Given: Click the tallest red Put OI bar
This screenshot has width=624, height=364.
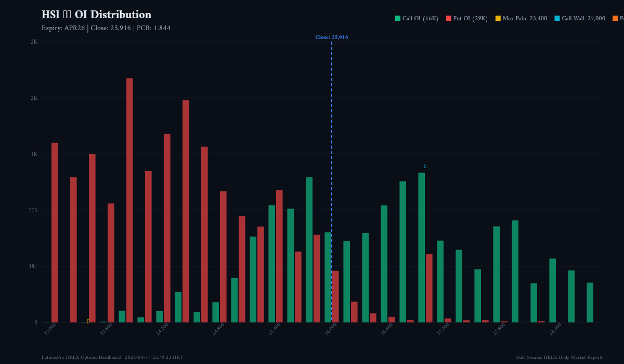Looking at the screenshot, I should [128, 198].
